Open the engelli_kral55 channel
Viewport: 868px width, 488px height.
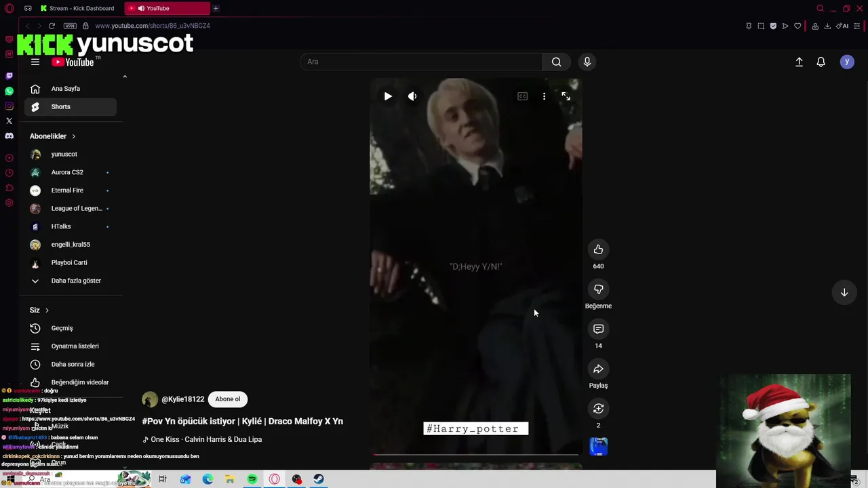71,245
